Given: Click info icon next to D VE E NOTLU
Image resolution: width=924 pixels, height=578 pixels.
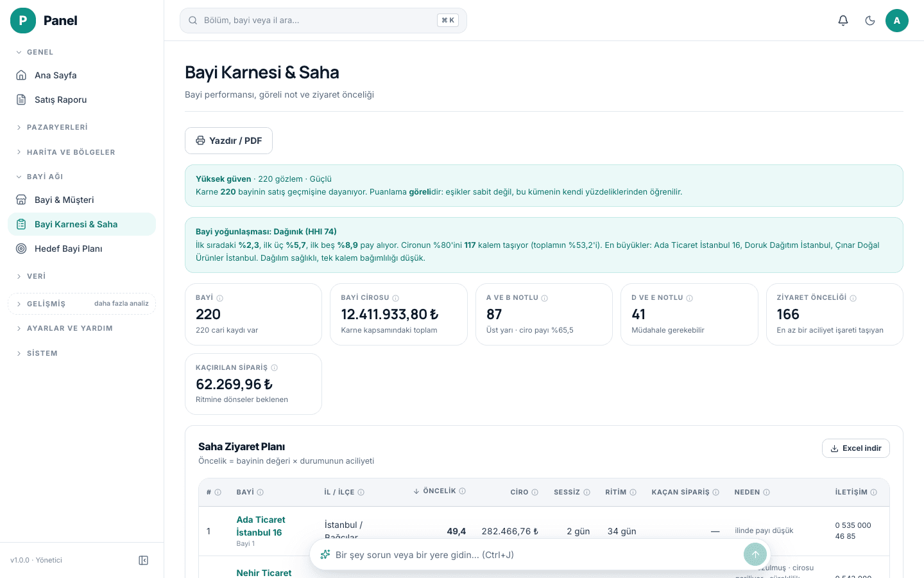Looking at the screenshot, I should [690, 298].
